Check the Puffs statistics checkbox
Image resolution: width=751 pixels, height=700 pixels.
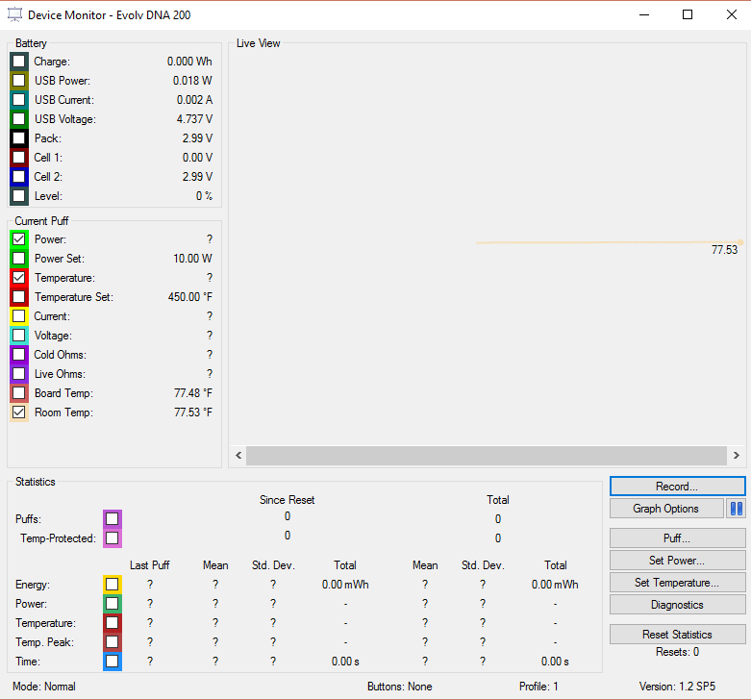tap(113, 519)
